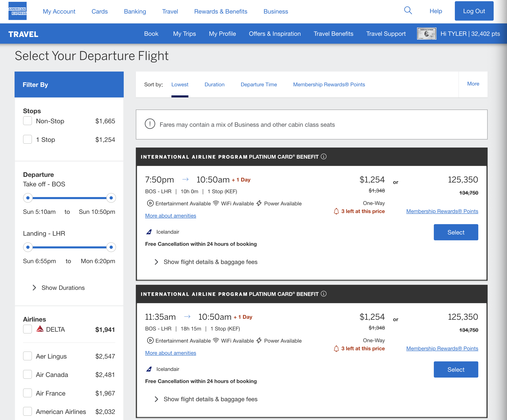Click the fare notice exclamation icon

pos(150,124)
